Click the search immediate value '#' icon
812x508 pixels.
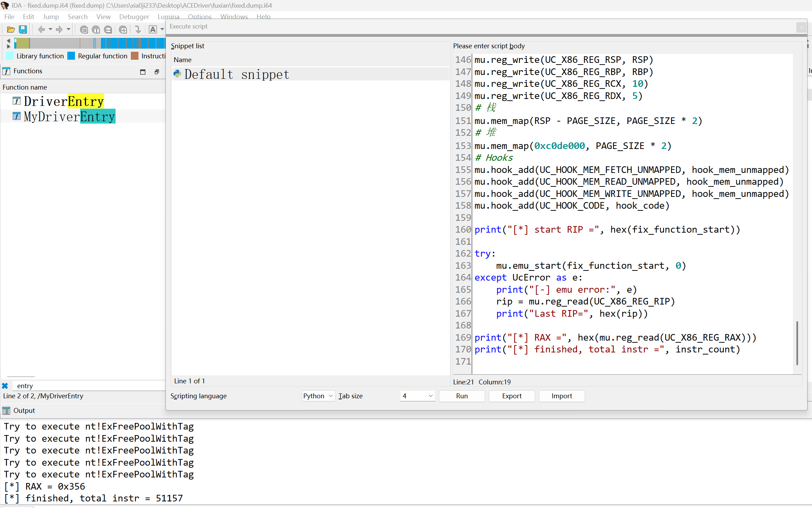(84, 30)
